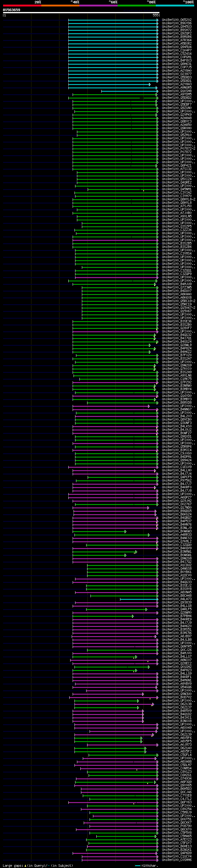Select hit UniRef100_Q5D8D3

click(x=177, y=78)
